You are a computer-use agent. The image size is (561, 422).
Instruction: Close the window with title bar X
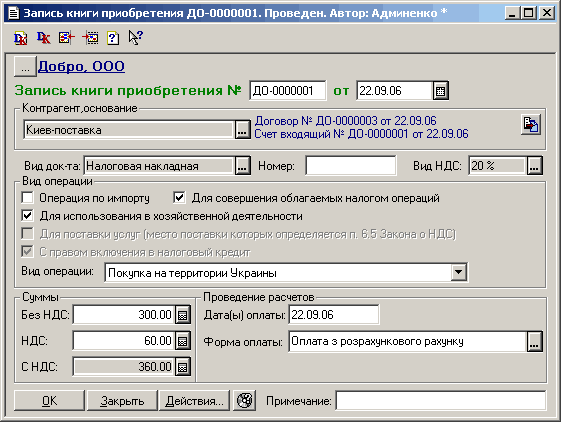pos(547,13)
